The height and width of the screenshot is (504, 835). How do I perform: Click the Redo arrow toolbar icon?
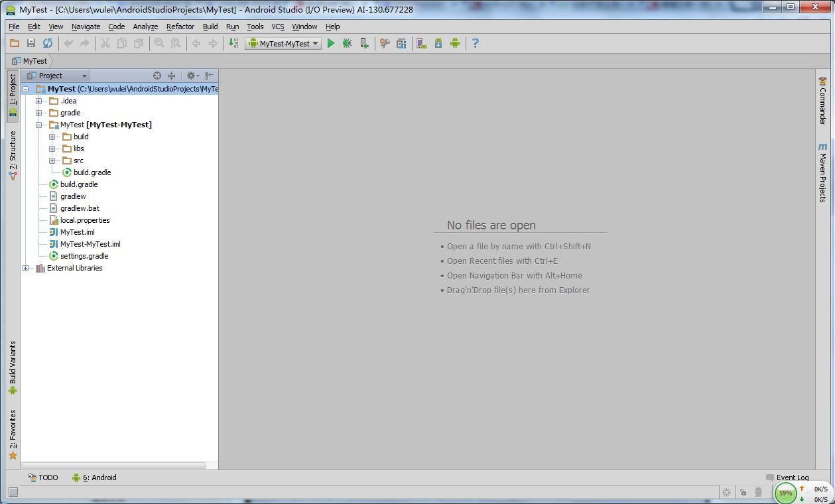[85, 43]
